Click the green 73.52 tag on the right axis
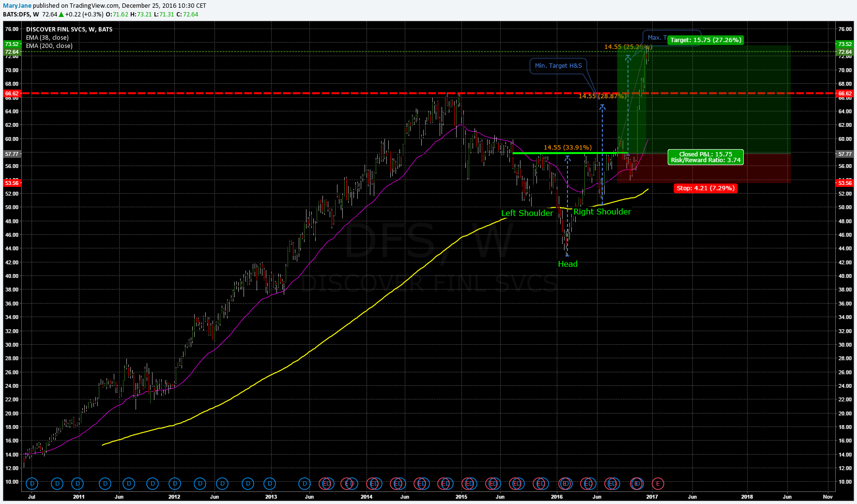Viewport: 857px width, 504px height. click(x=845, y=44)
